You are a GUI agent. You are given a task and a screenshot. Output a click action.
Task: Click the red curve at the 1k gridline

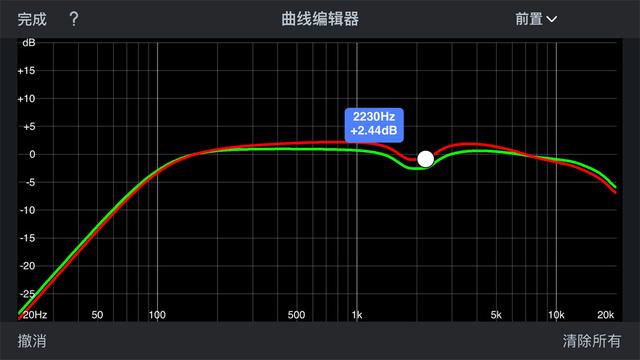(x=357, y=142)
